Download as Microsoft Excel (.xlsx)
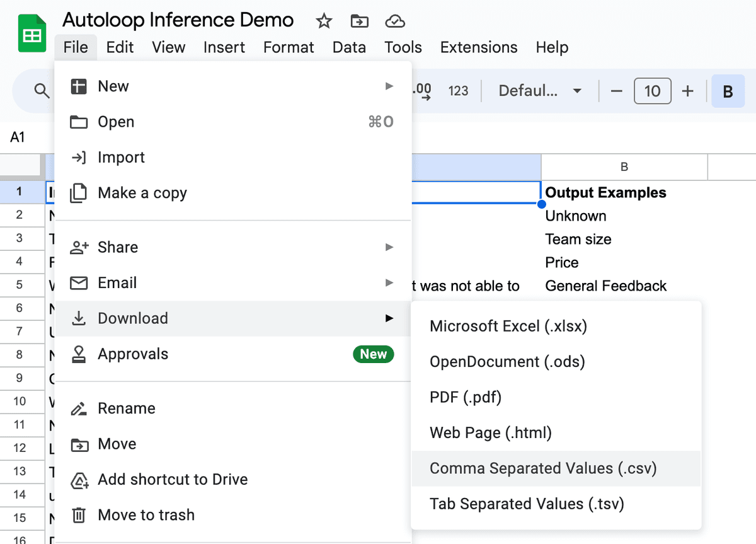The height and width of the screenshot is (544, 756). point(556,327)
